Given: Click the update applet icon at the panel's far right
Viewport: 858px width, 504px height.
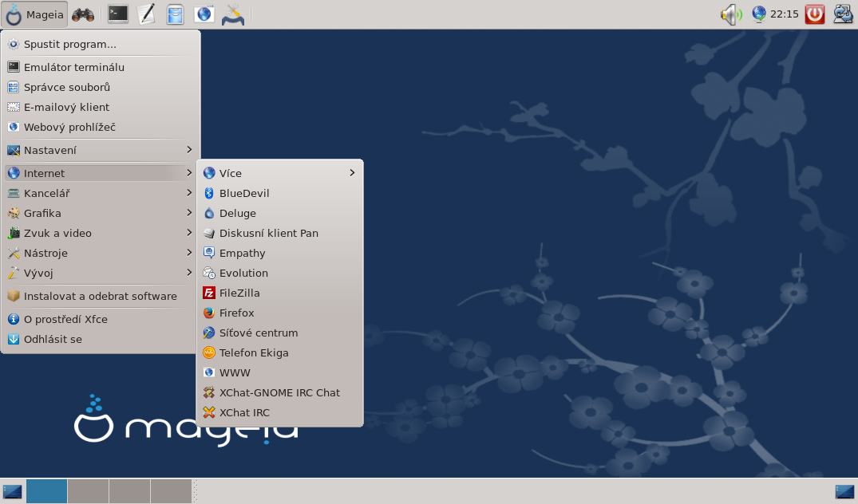Looking at the screenshot, I should click(x=843, y=14).
